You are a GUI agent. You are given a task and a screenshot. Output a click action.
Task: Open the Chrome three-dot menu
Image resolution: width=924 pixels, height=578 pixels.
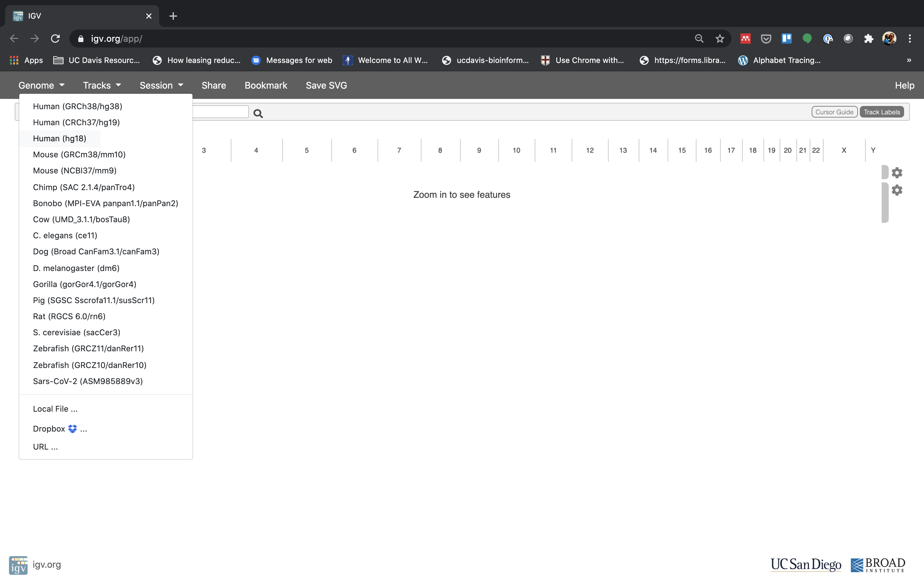[x=910, y=39]
